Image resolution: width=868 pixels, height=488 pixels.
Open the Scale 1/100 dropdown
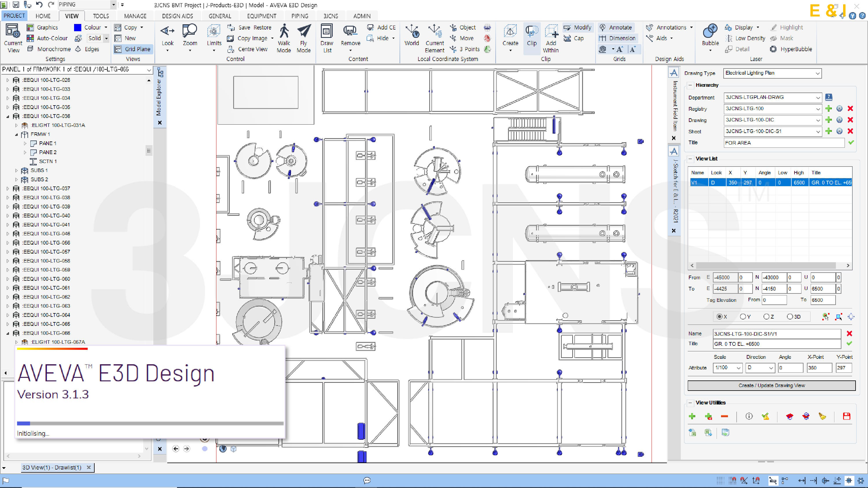[x=738, y=368]
